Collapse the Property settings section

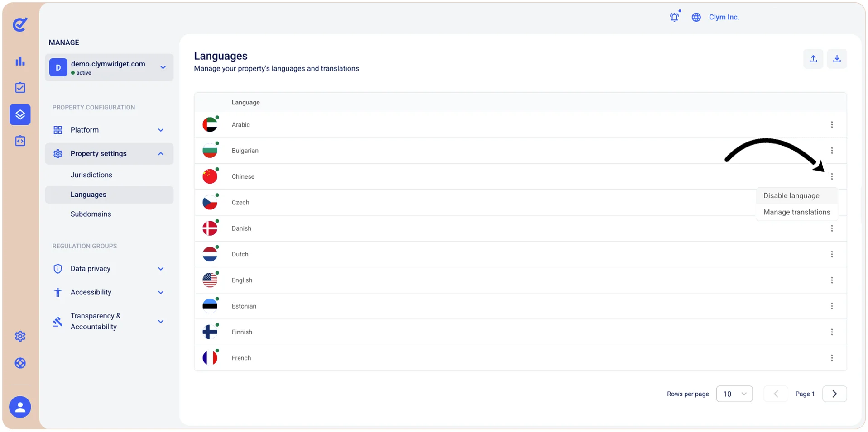[109, 154]
